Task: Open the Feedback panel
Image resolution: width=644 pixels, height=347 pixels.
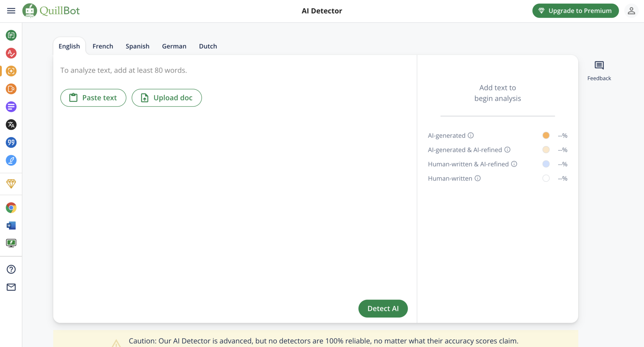Action: [x=599, y=71]
